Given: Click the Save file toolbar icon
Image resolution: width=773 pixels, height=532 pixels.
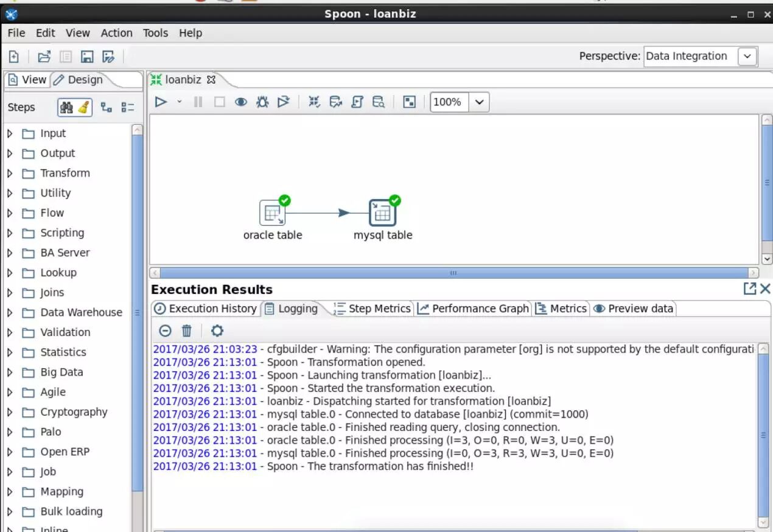Looking at the screenshot, I should [87, 57].
